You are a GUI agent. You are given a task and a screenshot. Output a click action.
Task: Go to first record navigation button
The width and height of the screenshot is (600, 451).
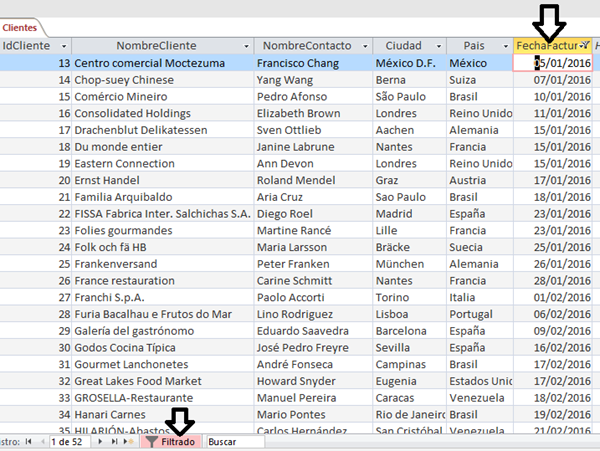pyautogui.click(x=27, y=441)
